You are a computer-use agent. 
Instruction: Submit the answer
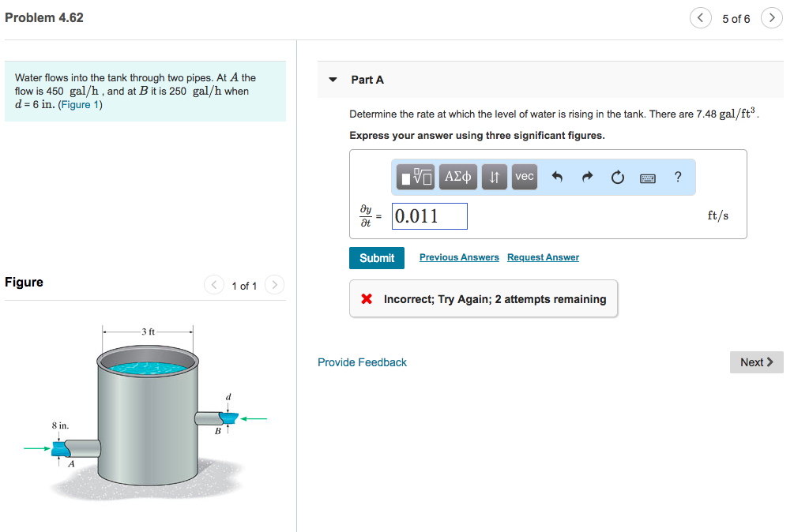pos(377,258)
